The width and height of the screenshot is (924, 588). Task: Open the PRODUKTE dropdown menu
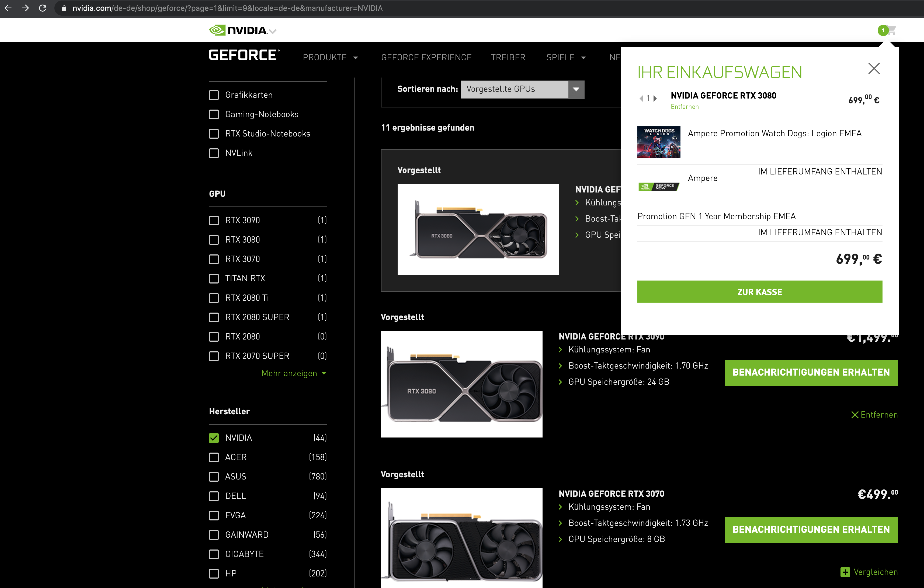pyautogui.click(x=330, y=58)
